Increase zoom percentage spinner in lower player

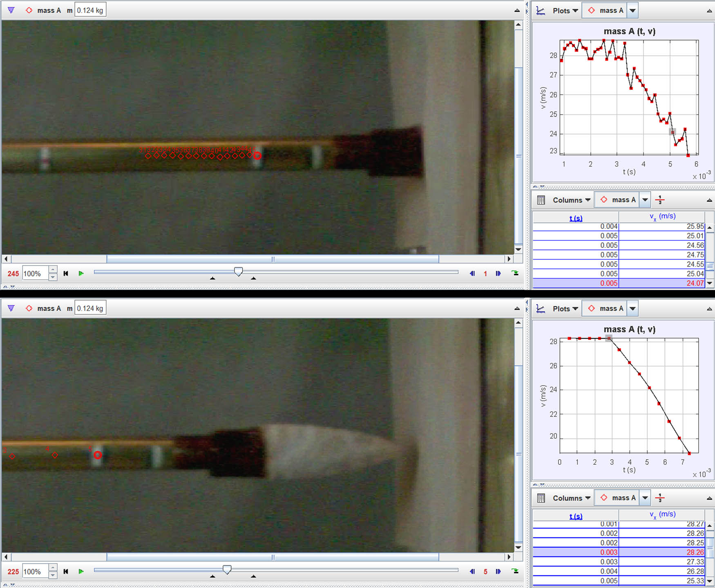53,568
